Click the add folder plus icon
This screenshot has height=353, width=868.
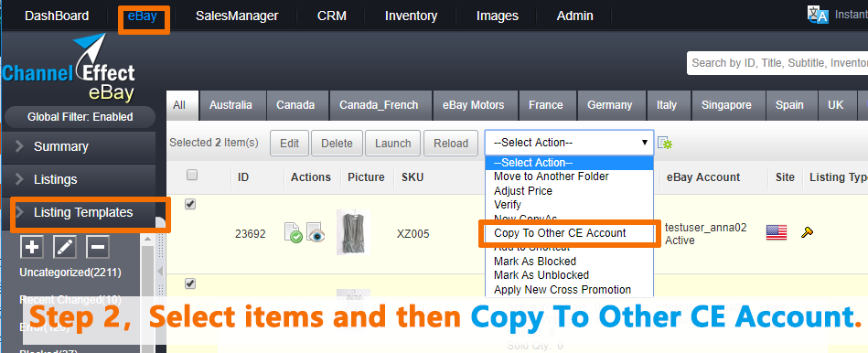pyautogui.click(x=31, y=247)
